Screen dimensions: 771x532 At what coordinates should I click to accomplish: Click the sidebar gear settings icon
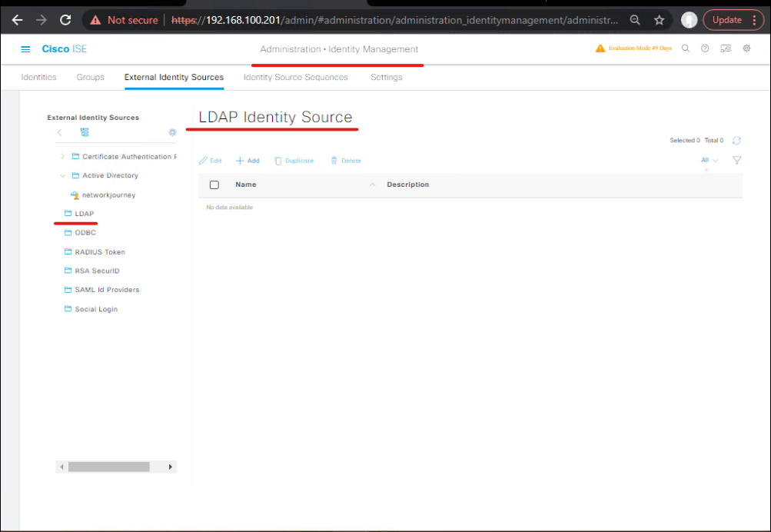tap(172, 132)
